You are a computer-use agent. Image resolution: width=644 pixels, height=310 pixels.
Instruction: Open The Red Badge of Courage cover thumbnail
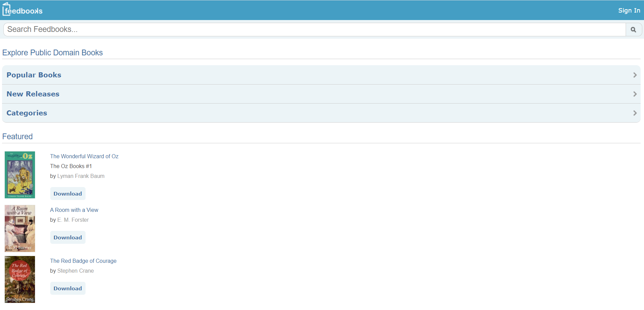(x=20, y=279)
